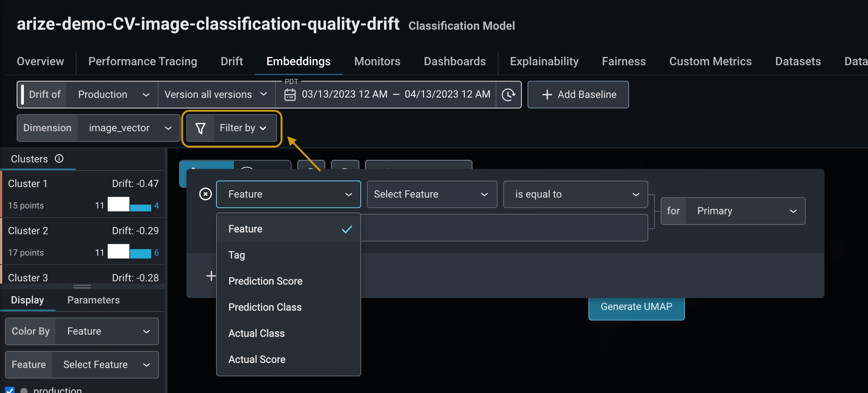Click the Add Baseline button

coord(578,95)
